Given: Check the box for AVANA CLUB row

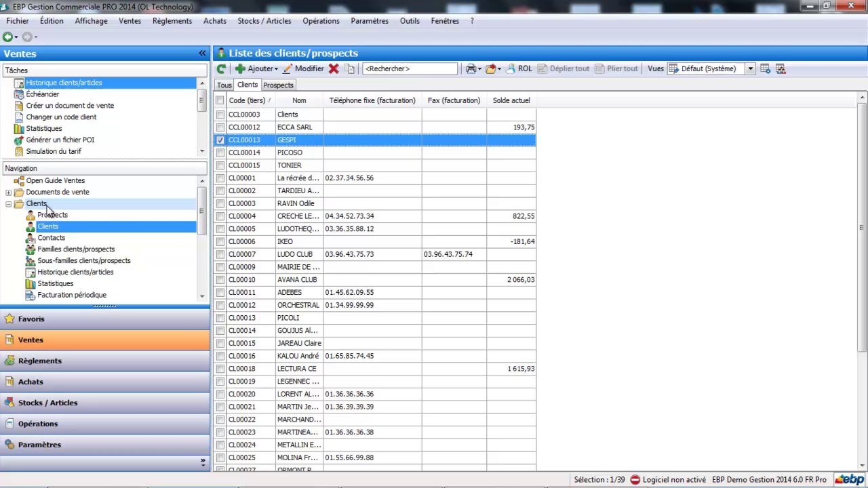Looking at the screenshot, I should click(220, 280).
